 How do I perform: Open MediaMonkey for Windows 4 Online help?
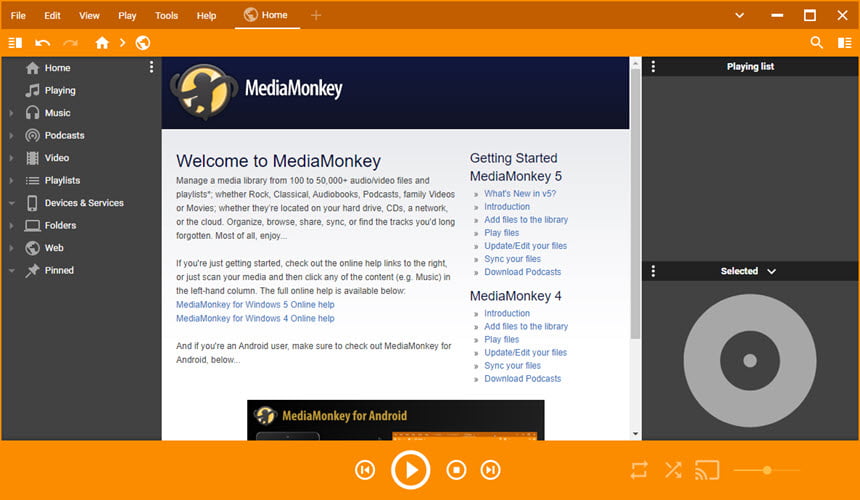tap(255, 318)
